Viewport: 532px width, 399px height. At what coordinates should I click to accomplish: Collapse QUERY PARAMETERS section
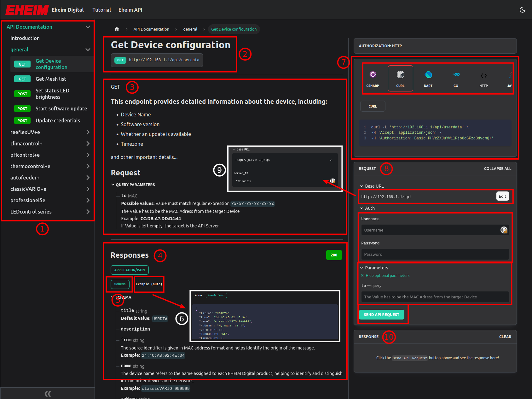pos(133,185)
